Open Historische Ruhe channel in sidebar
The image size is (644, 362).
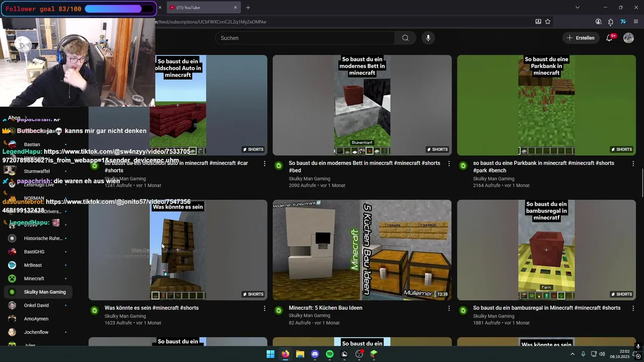point(38,238)
